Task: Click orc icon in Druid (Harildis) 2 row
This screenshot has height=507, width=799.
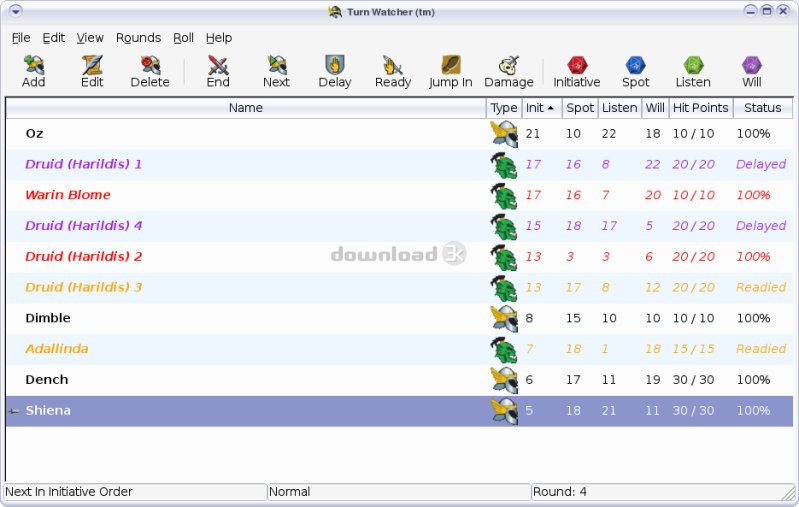Action: 504,257
